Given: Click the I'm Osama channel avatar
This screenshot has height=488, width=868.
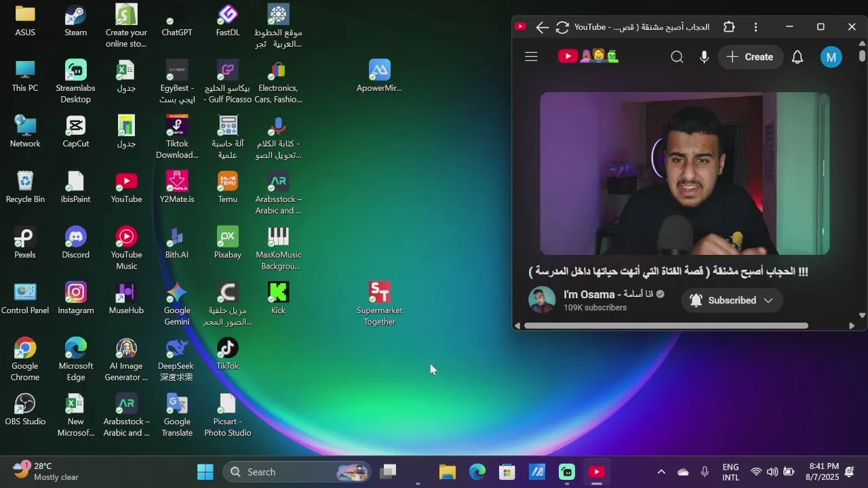Looking at the screenshot, I should [542, 300].
